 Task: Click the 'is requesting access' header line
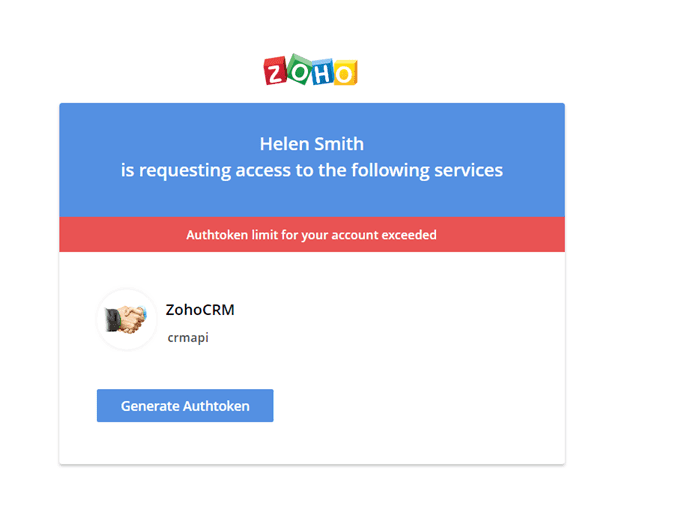pos(311,170)
